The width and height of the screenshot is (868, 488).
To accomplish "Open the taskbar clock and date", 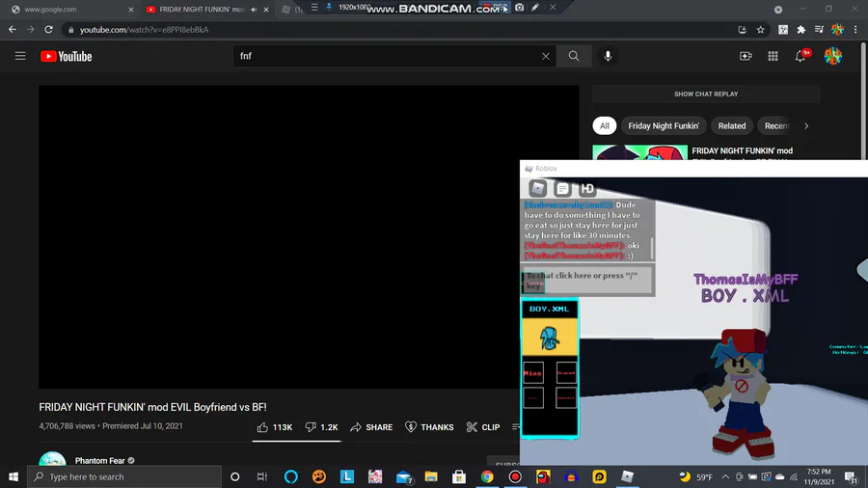I will [819, 476].
